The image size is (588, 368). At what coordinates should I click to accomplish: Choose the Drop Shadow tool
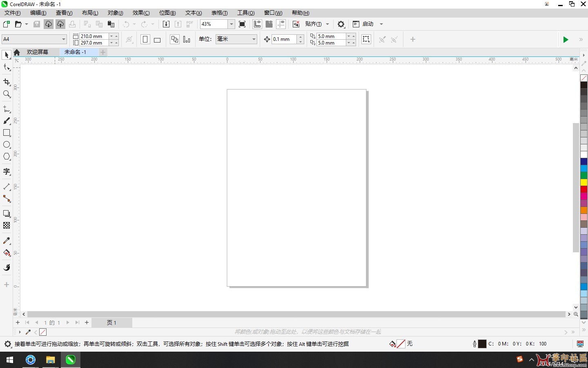click(7, 214)
